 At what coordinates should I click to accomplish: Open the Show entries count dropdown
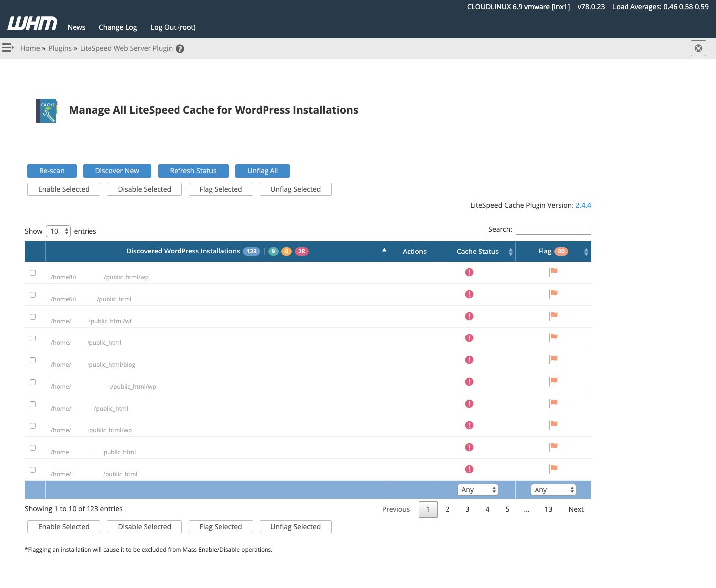(x=58, y=231)
